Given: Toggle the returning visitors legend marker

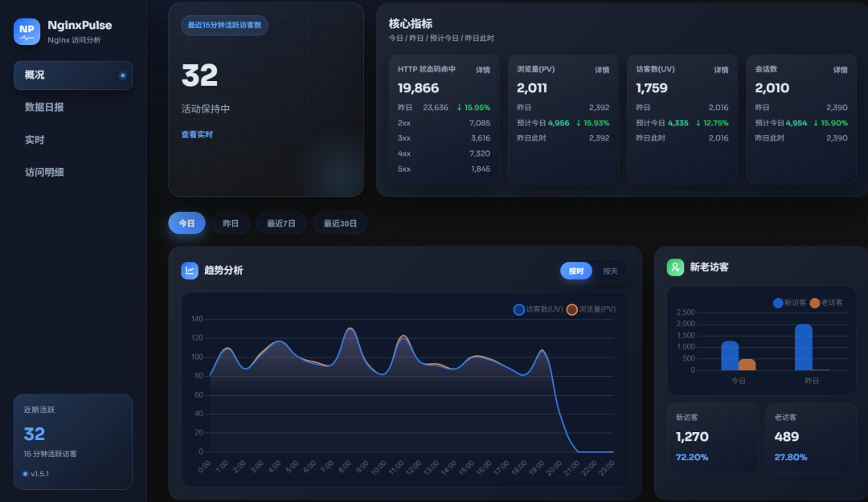Looking at the screenshot, I should coord(814,303).
